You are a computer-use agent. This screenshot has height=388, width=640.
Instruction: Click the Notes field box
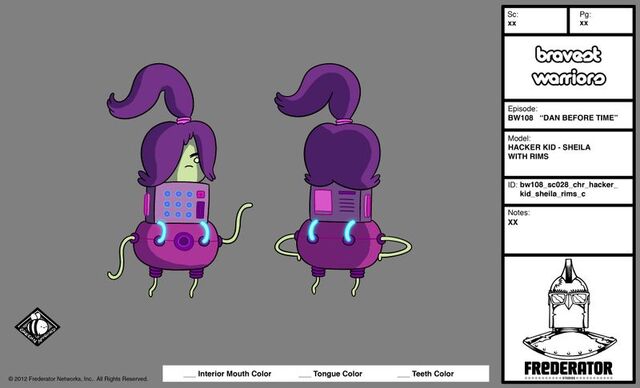569,230
